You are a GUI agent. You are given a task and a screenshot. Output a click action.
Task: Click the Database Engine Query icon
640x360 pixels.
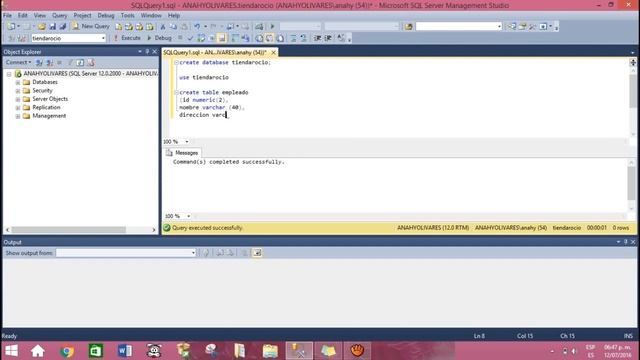pos(118,27)
